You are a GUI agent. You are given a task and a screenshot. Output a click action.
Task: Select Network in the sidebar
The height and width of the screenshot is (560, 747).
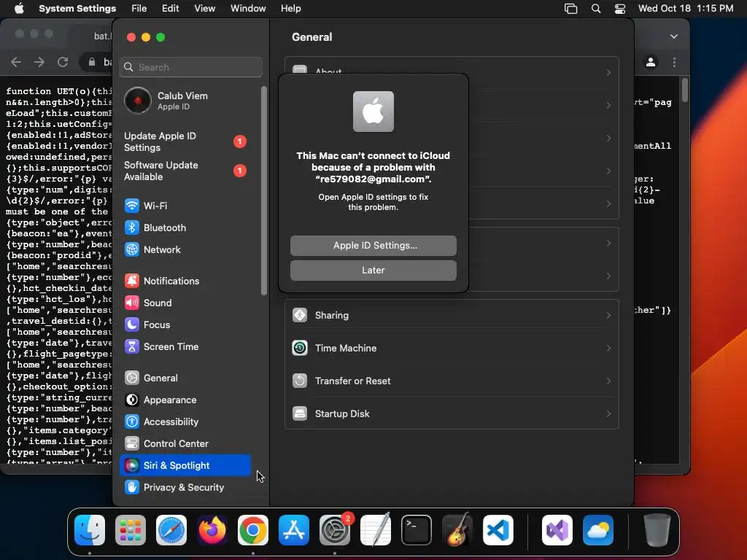(185, 249)
